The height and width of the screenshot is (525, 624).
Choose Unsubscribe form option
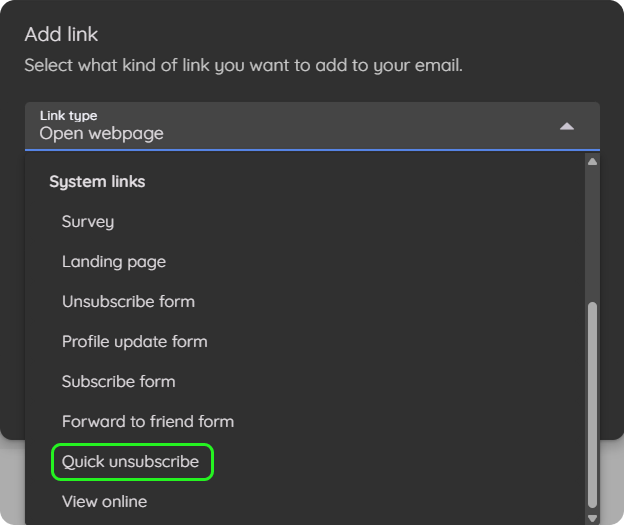tap(305, 302)
